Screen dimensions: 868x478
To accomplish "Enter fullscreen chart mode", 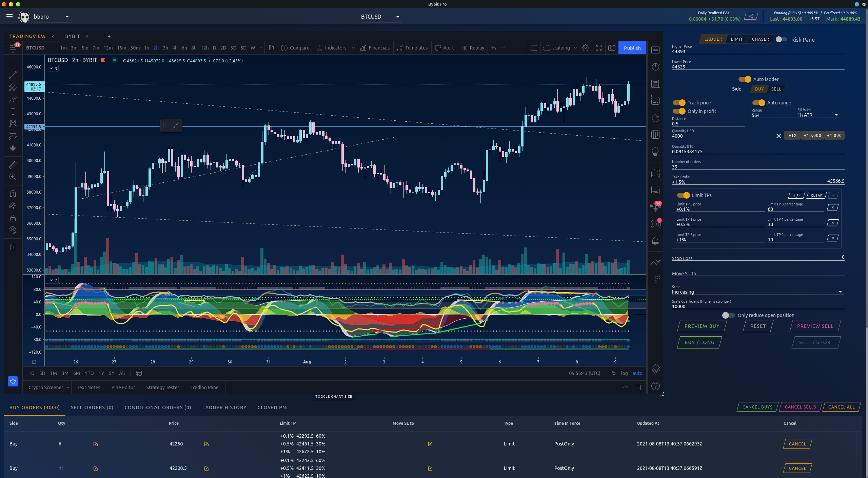I will tap(599, 48).
